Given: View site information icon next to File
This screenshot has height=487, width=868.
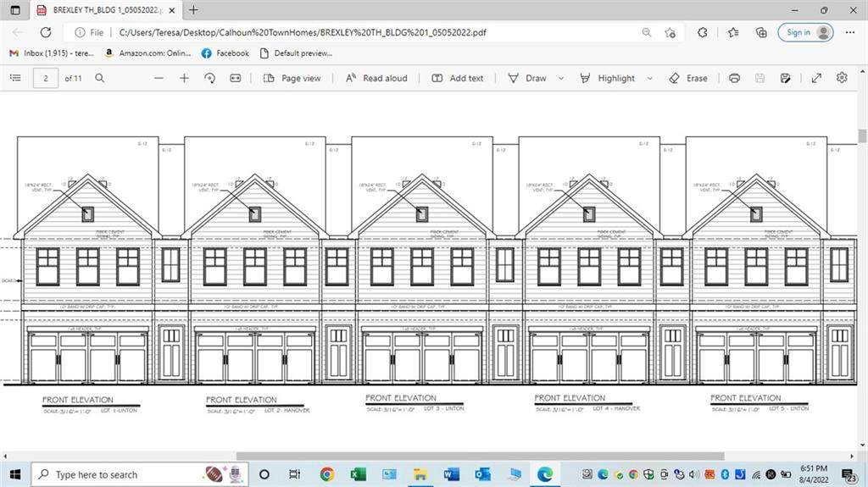Looking at the screenshot, I should click(80, 32).
